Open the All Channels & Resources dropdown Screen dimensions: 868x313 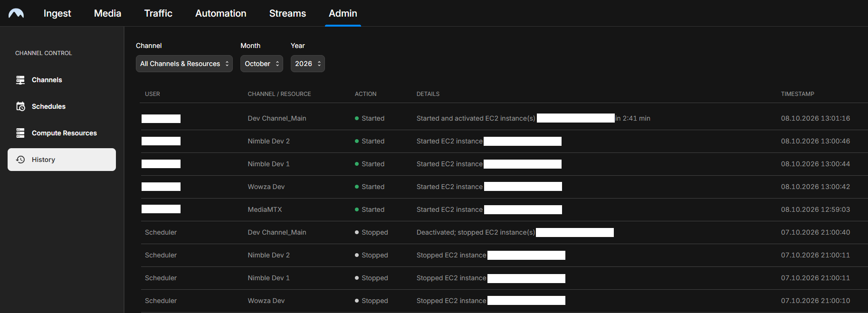point(184,64)
